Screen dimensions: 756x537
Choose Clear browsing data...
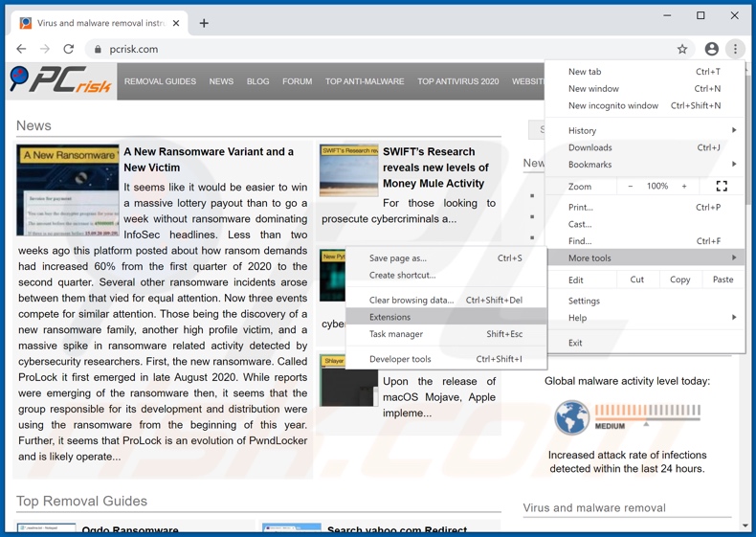tap(446, 301)
